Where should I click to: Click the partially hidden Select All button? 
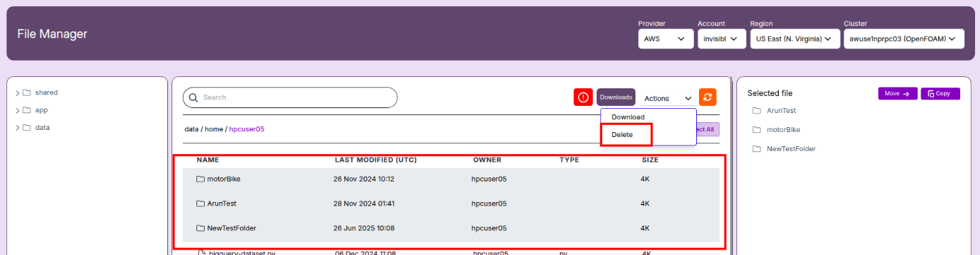[708, 129]
